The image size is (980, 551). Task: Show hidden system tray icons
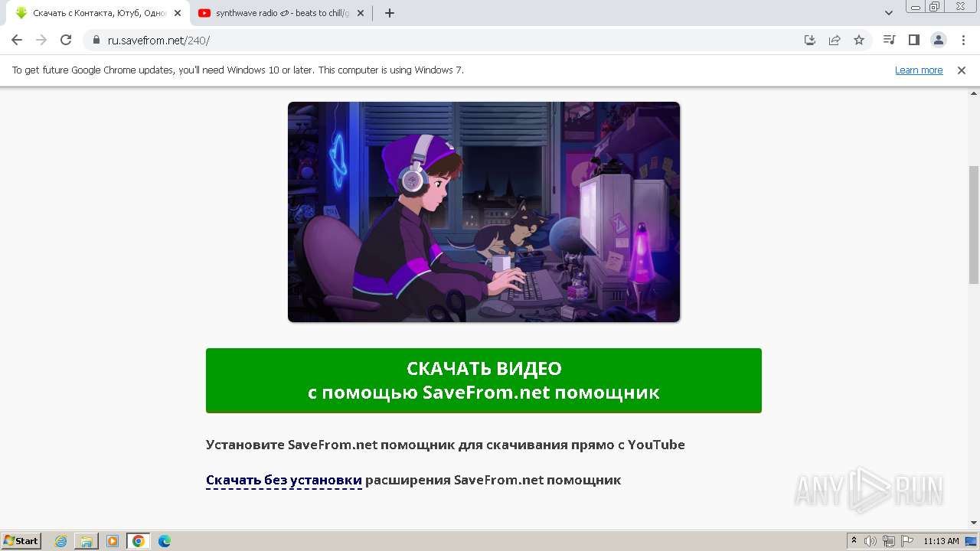pos(854,541)
